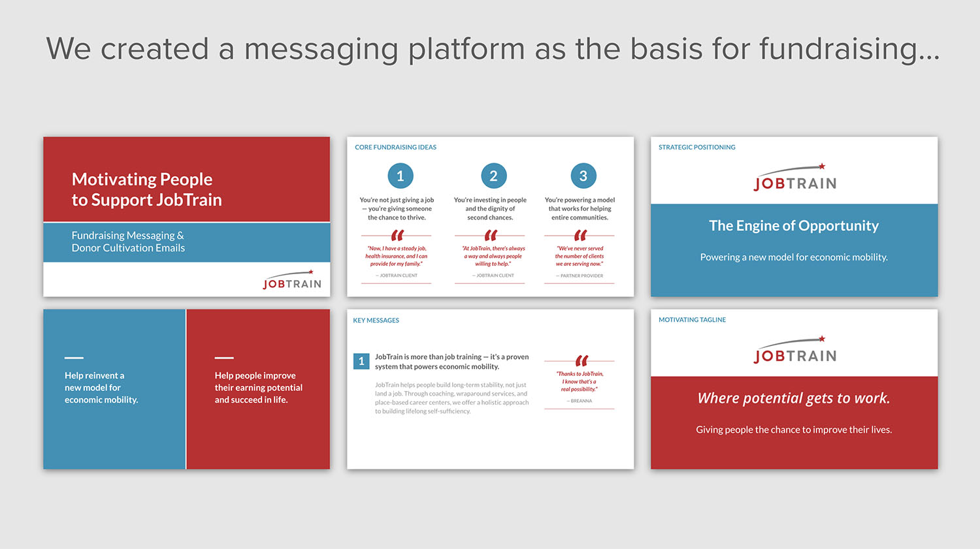Image resolution: width=980 pixels, height=549 pixels.
Task: Click the blue number 1 circle
Action: pyautogui.click(x=400, y=176)
